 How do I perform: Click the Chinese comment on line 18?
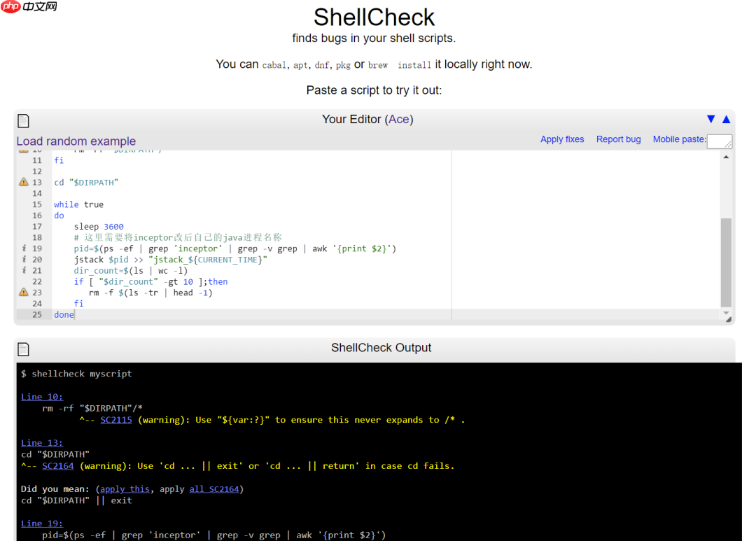[x=178, y=237]
